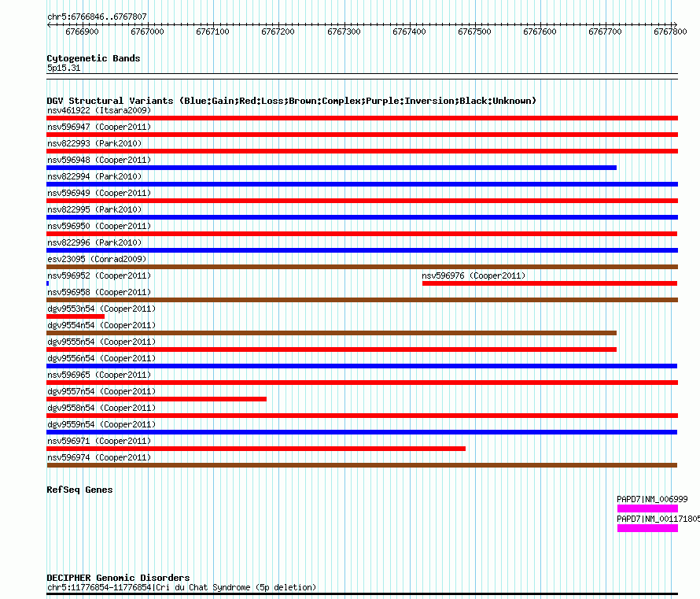Click the Cri du Chat black bar
This screenshot has width=700, height=599.
pos(362,594)
